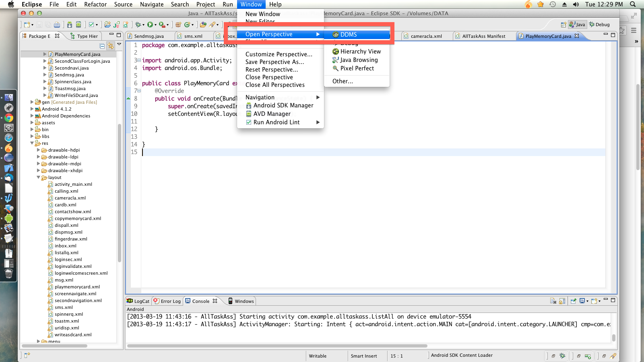
Task: Open the Package Explorer view menu triangle
Action: (119, 45)
